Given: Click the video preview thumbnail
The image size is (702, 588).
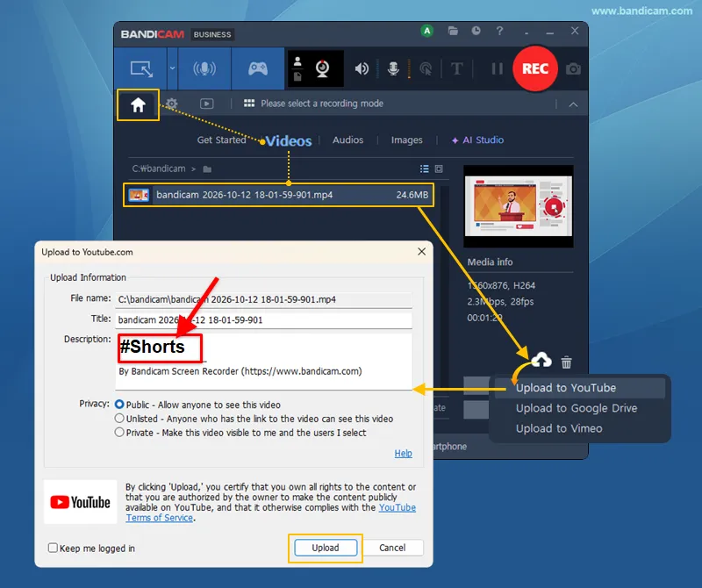Looking at the screenshot, I should click(519, 206).
